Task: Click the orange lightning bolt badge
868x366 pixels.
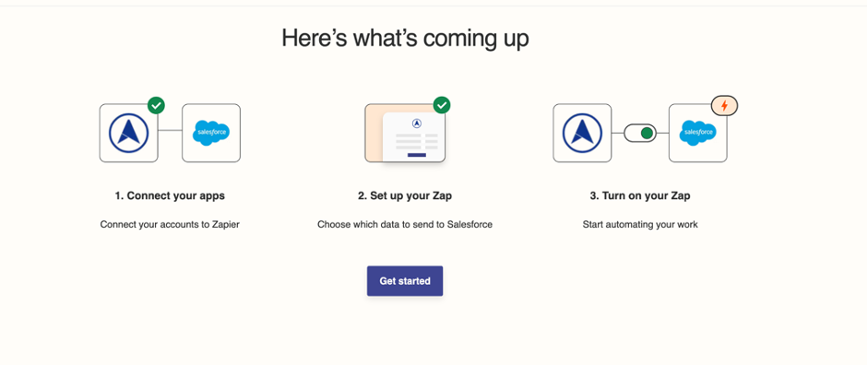Action: point(725,106)
